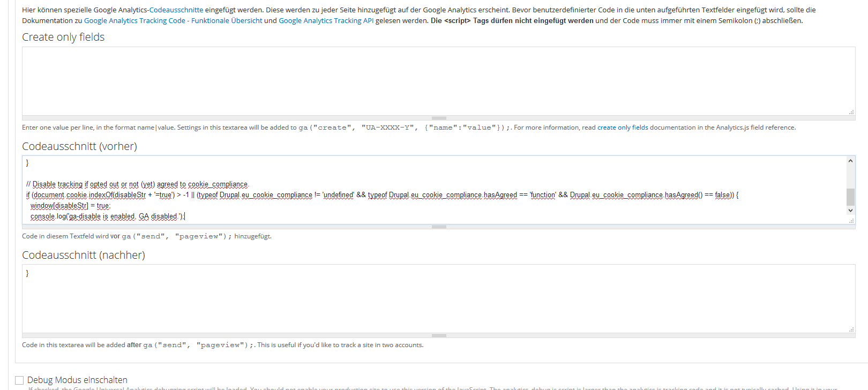This screenshot has height=390, width=868.
Task: Click the Codeausschnitt (nachher) heading
Action: [84, 255]
